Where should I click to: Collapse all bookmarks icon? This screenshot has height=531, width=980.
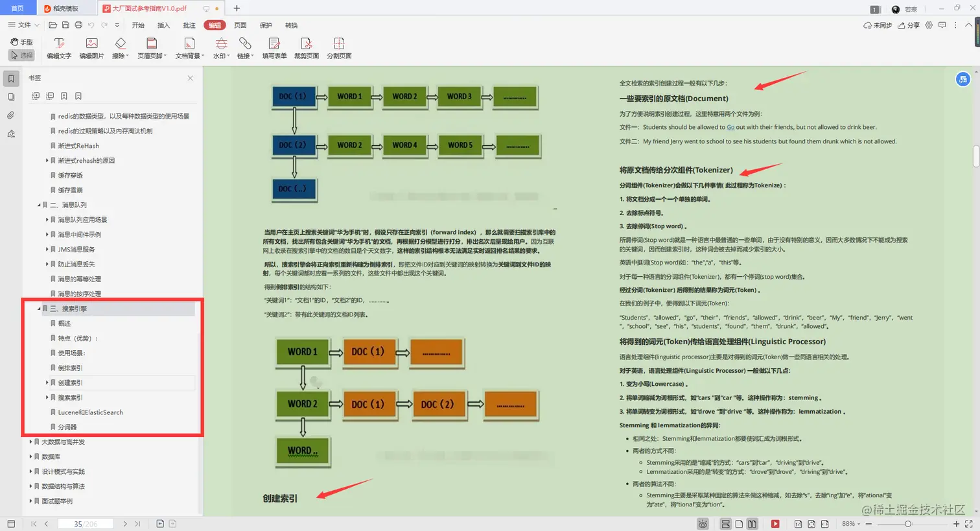point(50,96)
